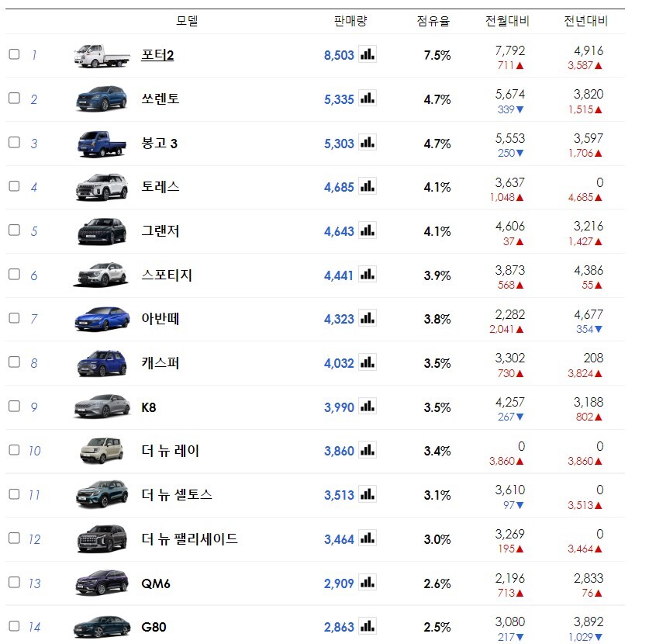
Task: Open the G80 model link
Action: [154, 627]
